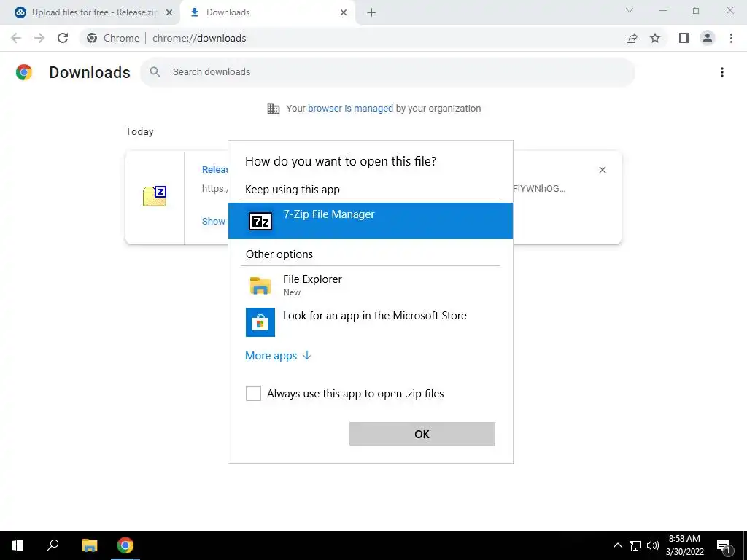Choose File Explorer to open file
The height and width of the screenshot is (560, 747).
(370, 285)
